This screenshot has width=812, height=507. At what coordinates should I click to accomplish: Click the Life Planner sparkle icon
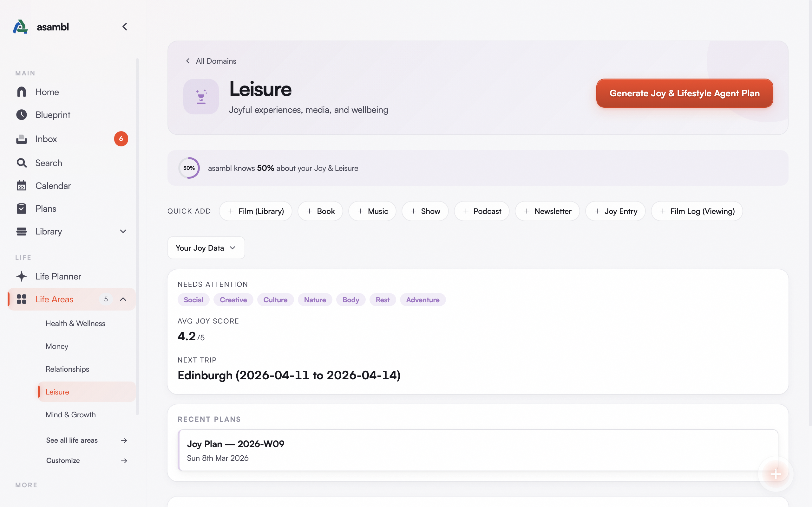coord(22,276)
